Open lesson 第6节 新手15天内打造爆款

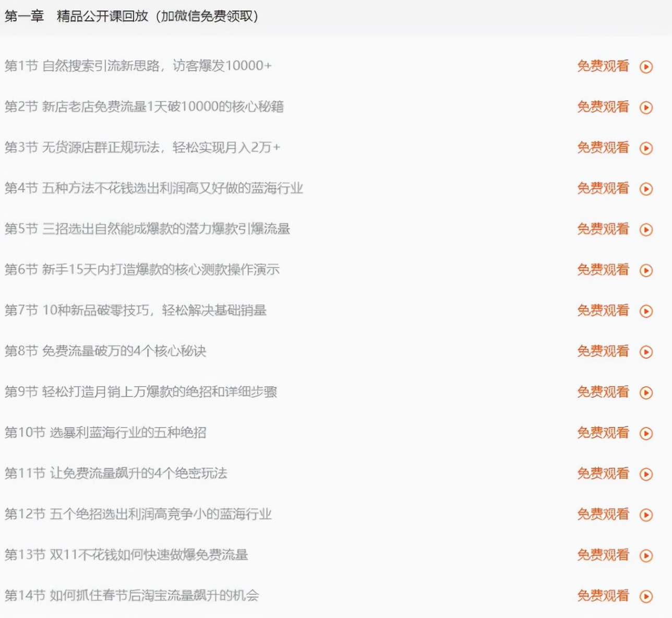142,269
